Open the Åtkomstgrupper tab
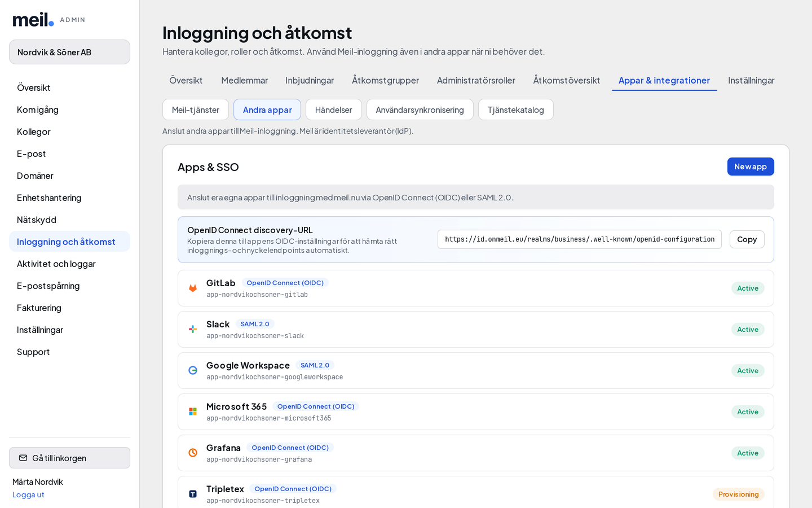Screen dimensions: 812x508 click(x=385, y=80)
